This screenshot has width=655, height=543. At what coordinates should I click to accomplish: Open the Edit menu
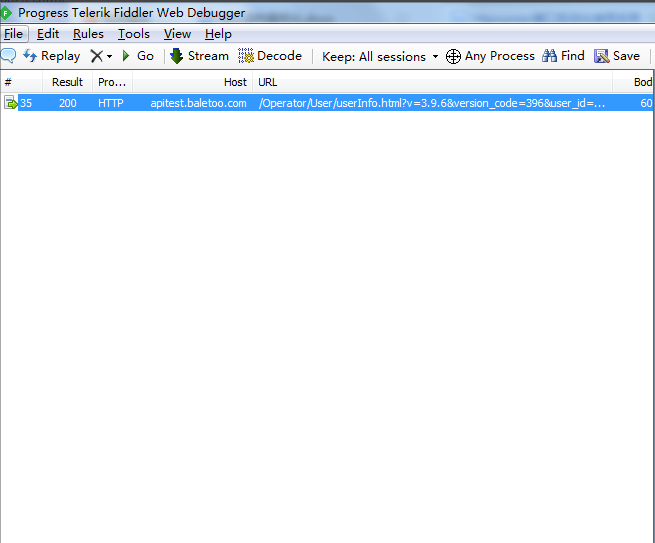coord(48,34)
